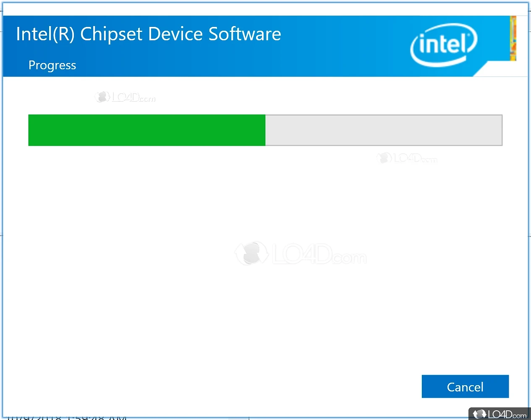Viewport: 531px width, 420px height.
Task: Click the word "Chipset" in the title
Action: point(111,34)
